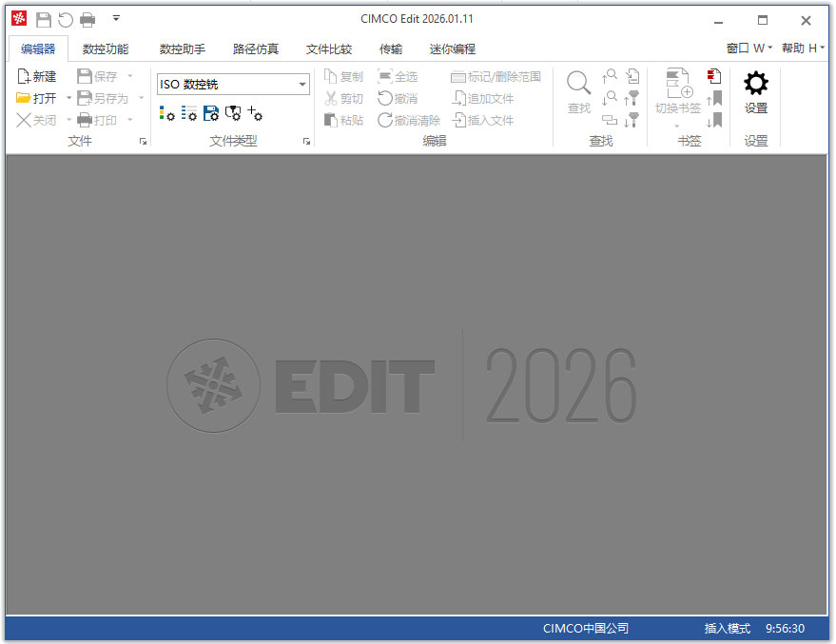836x644 pixels.
Task: Click the 9:56:30 clock in status bar
Action: click(x=785, y=629)
